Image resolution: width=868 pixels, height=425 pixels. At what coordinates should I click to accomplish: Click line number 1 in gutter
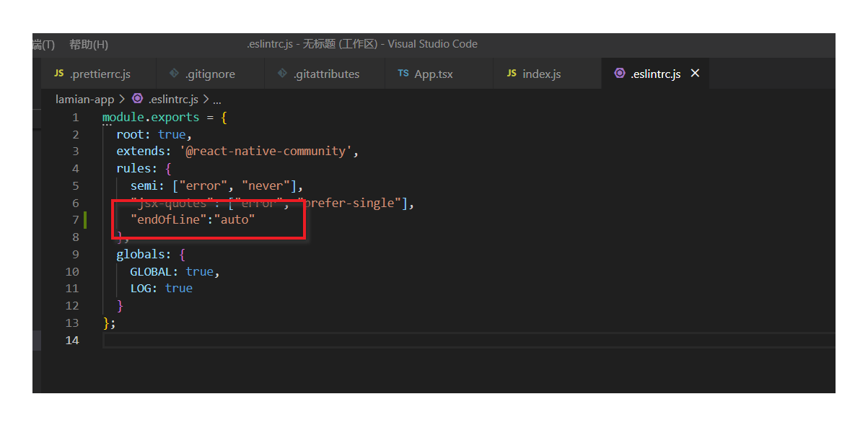pyautogui.click(x=75, y=117)
